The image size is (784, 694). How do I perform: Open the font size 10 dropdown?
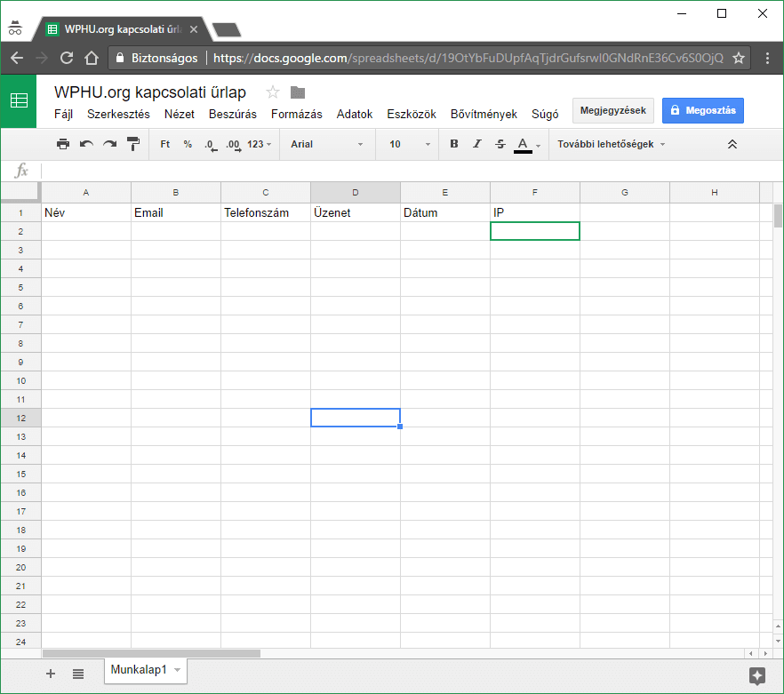(x=409, y=144)
